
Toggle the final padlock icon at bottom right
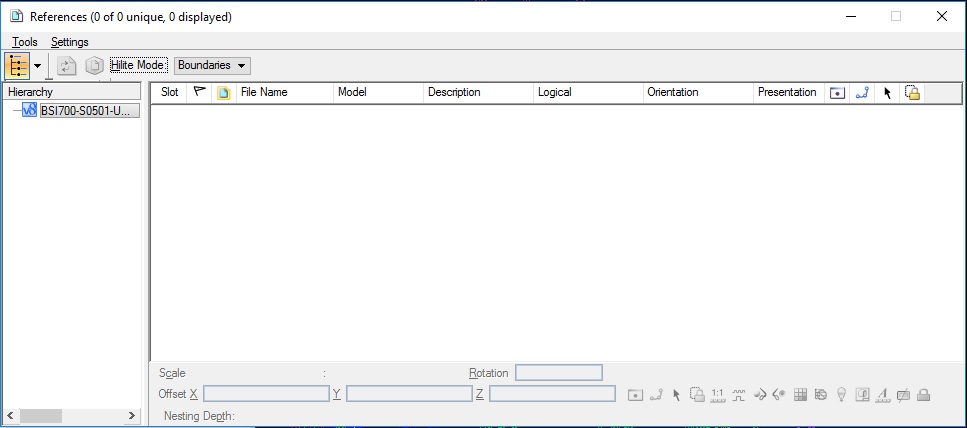(x=923, y=395)
